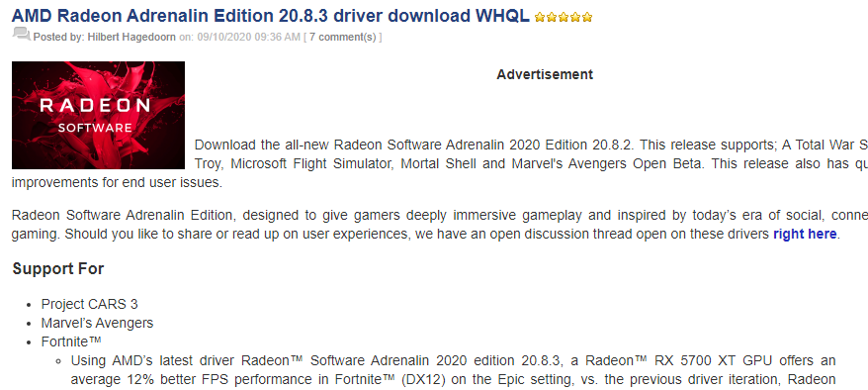This screenshot has height=390, width=868.
Task: View the 7 comment(s) link
Action: [x=342, y=38]
